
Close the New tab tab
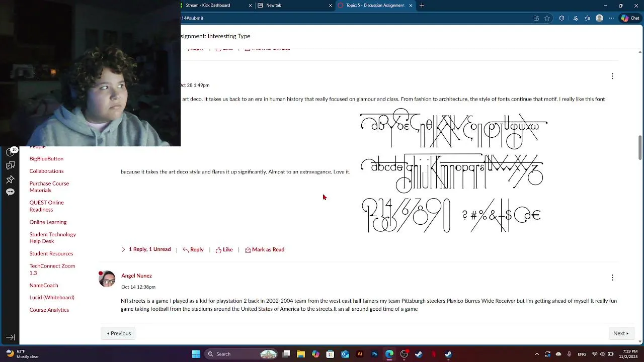tap(331, 6)
